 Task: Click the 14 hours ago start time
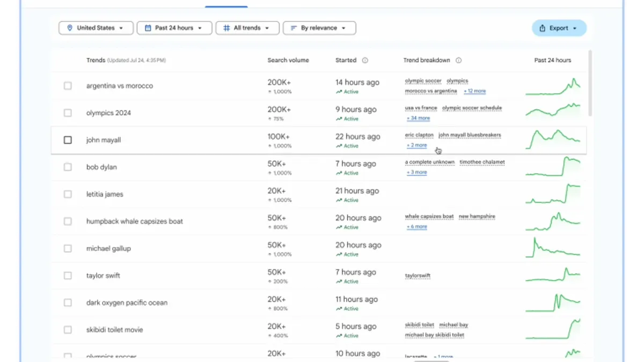[357, 83]
